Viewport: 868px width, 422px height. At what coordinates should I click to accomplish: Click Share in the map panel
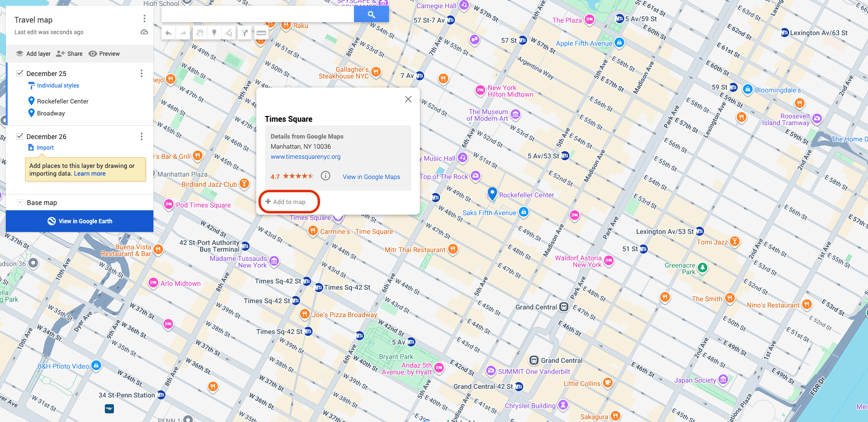click(x=69, y=54)
